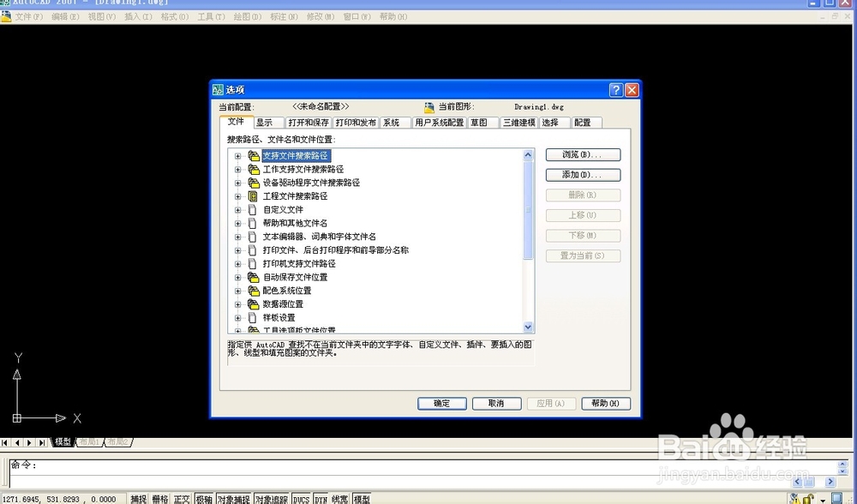Open the 格式(O) menu
Viewport: 857px width, 504px height.
pos(174,17)
